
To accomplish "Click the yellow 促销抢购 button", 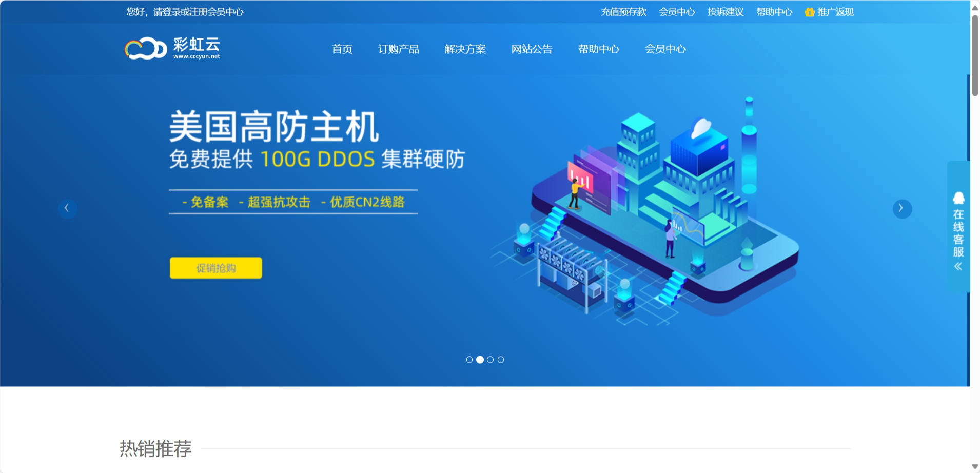I will pyautogui.click(x=215, y=268).
